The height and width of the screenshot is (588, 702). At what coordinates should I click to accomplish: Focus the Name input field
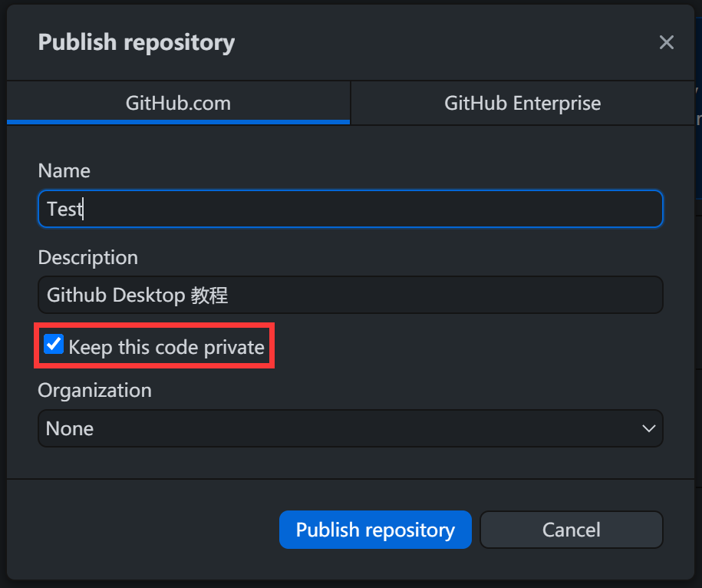coord(350,209)
